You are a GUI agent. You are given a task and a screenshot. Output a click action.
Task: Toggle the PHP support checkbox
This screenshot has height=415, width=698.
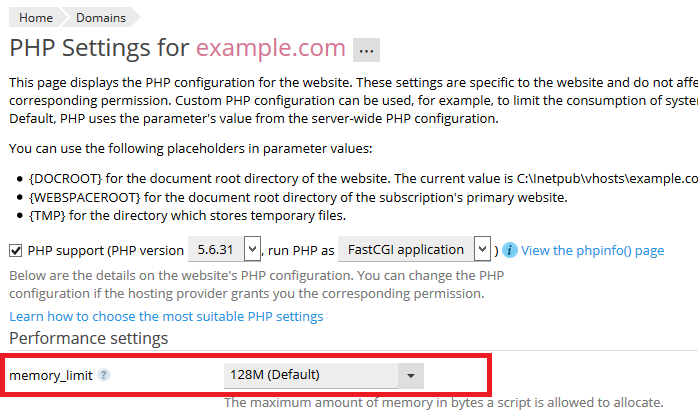(x=16, y=250)
